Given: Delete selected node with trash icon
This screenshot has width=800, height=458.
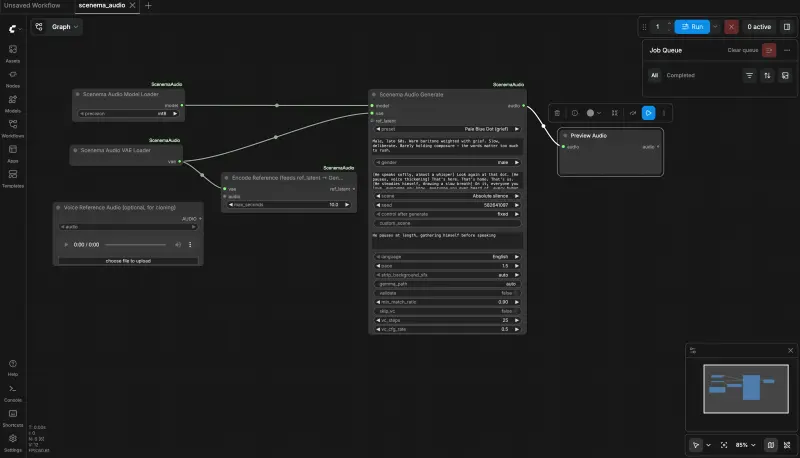Looking at the screenshot, I should (x=557, y=113).
